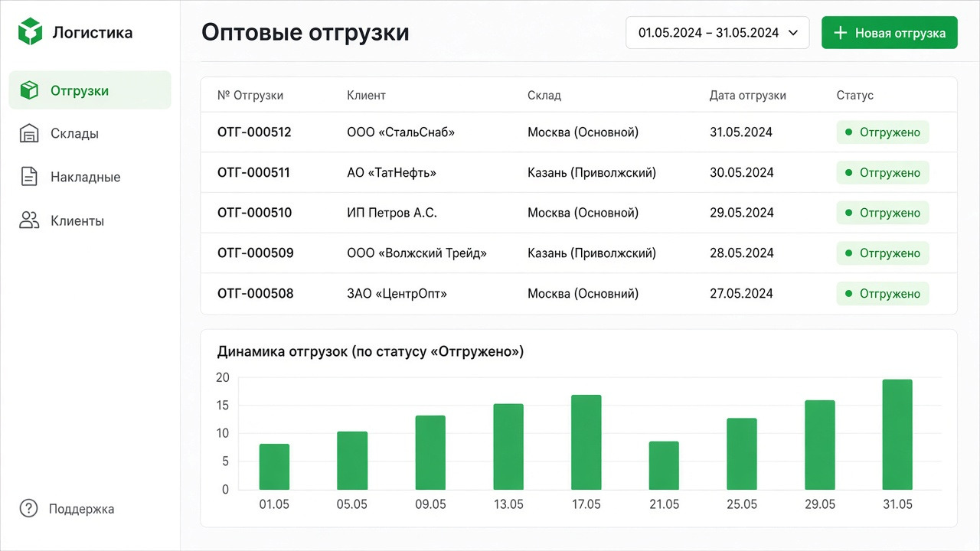980x551 pixels.
Task: Click the tallest chart bar for 31.05
Action: coord(897,435)
